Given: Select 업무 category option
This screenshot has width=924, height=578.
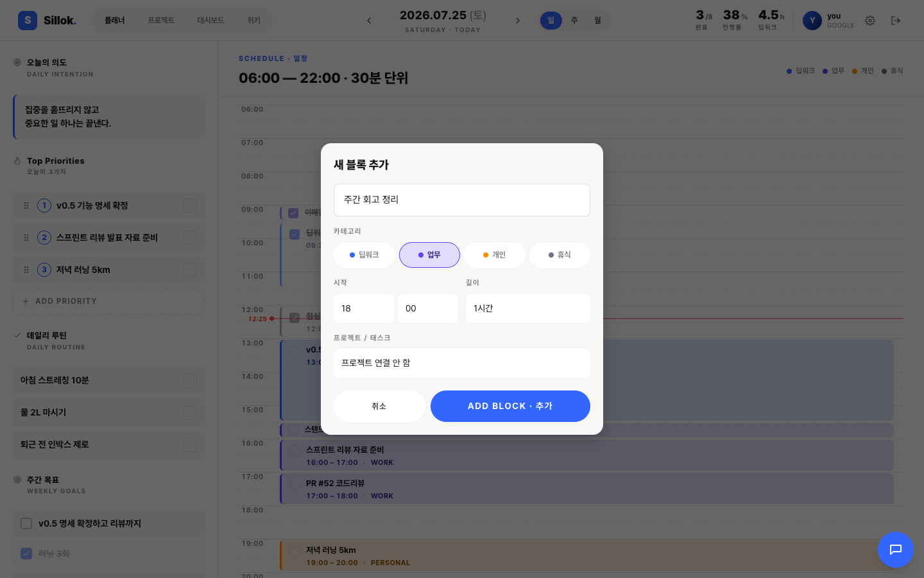Looking at the screenshot, I should 429,255.
